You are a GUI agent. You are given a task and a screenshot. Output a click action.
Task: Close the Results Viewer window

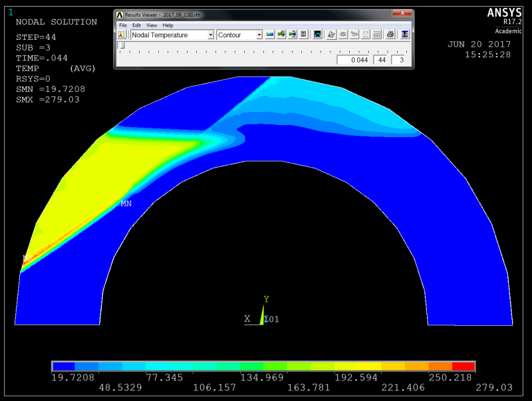402,13
